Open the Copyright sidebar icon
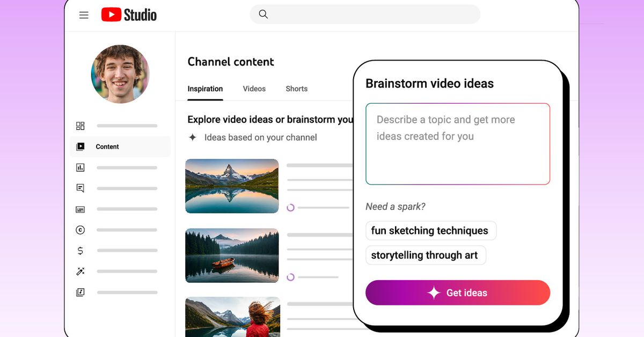This screenshot has width=644, height=337. [x=80, y=230]
